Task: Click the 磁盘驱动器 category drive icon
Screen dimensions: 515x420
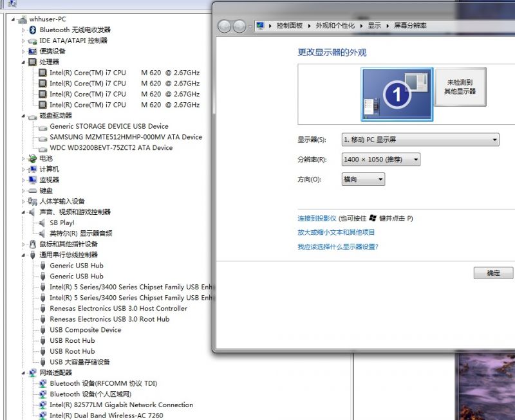Action: [33, 116]
